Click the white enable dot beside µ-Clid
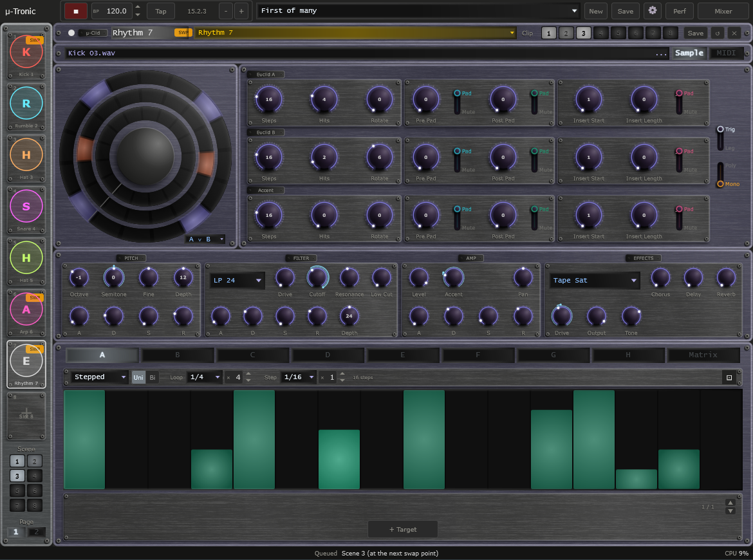 [x=71, y=33]
